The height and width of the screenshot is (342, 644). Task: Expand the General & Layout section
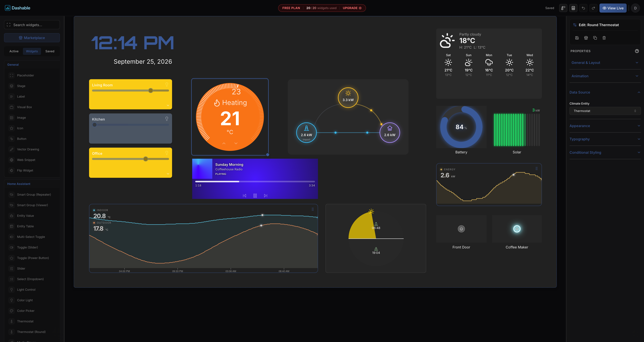605,63
